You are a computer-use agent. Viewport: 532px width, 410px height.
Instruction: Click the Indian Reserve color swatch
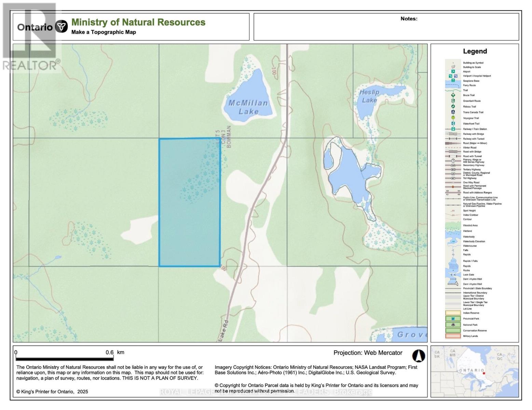pos(453,313)
